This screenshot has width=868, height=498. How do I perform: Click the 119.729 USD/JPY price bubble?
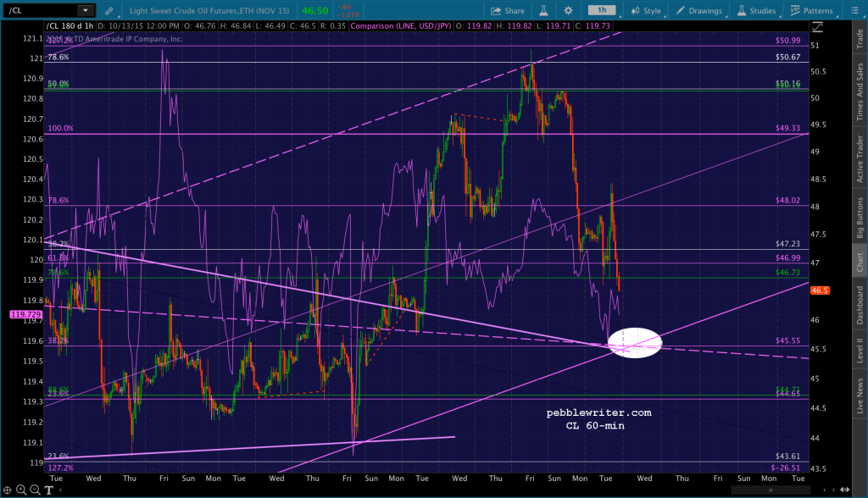click(x=25, y=314)
